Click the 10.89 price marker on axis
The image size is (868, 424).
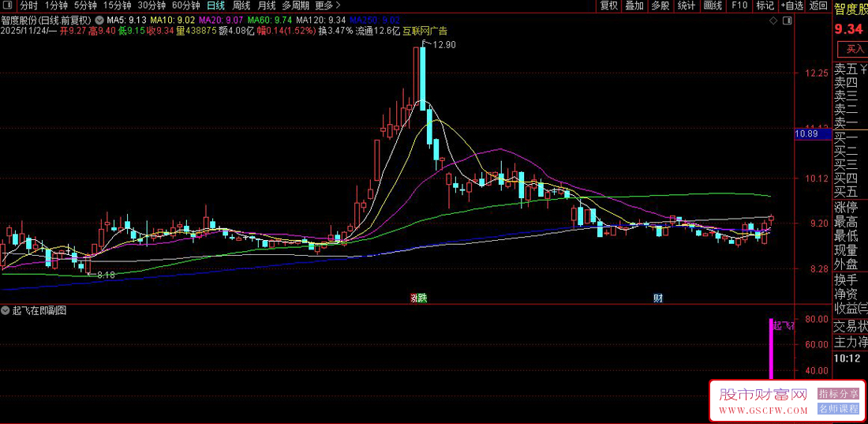click(x=806, y=135)
